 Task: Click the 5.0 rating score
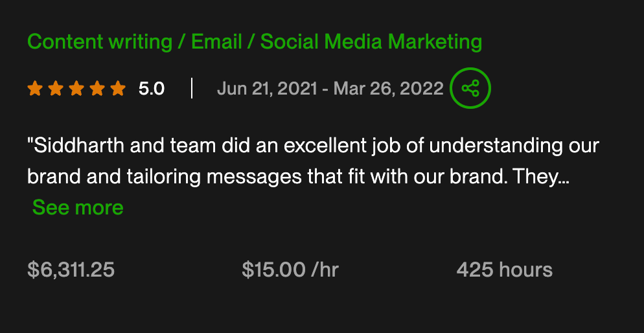click(x=152, y=88)
